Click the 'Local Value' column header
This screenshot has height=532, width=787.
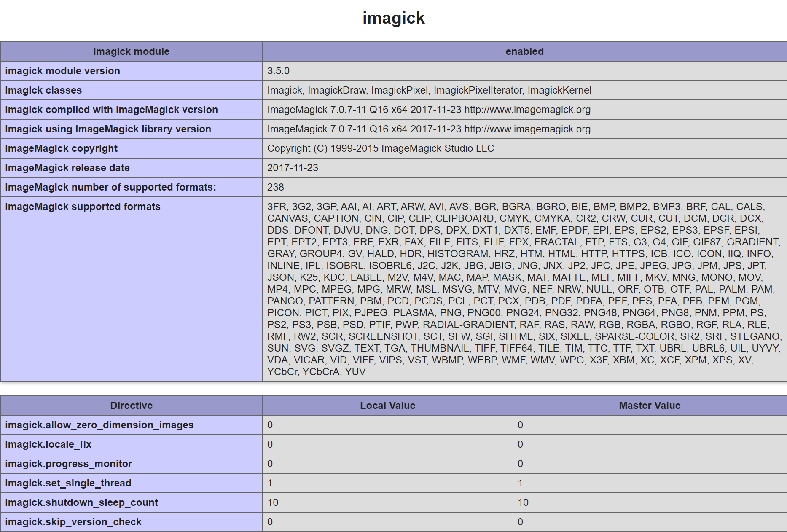[388, 406]
